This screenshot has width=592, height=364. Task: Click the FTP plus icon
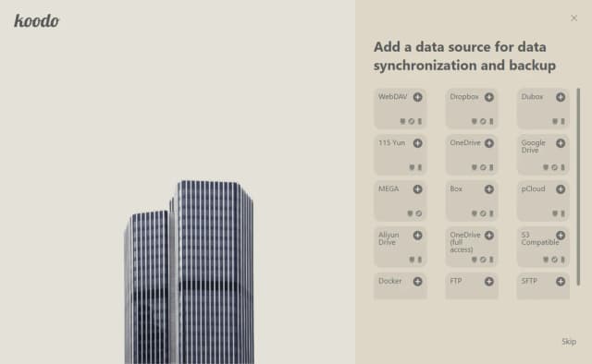[489, 282]
